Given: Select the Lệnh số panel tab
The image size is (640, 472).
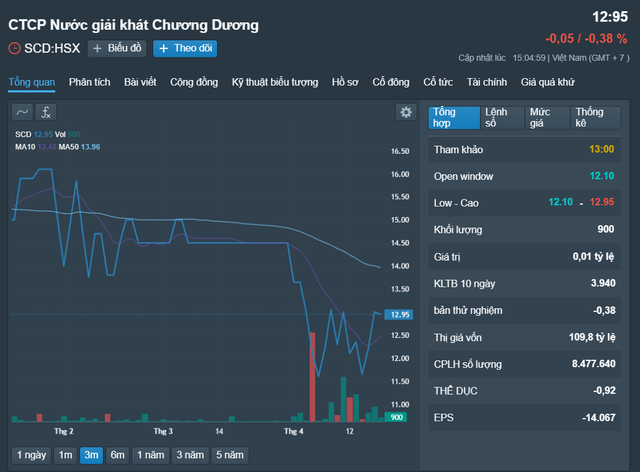Looking at the screenshot, I should pos(501,118).
